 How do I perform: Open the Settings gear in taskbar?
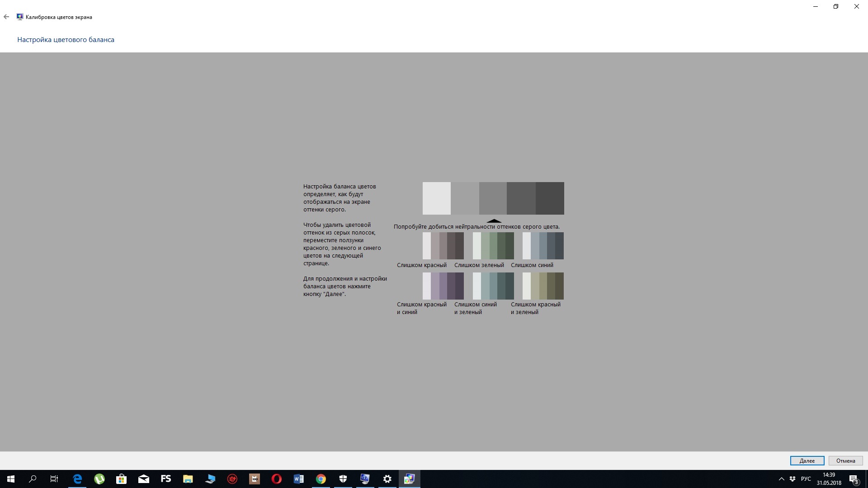click(387, 479)
